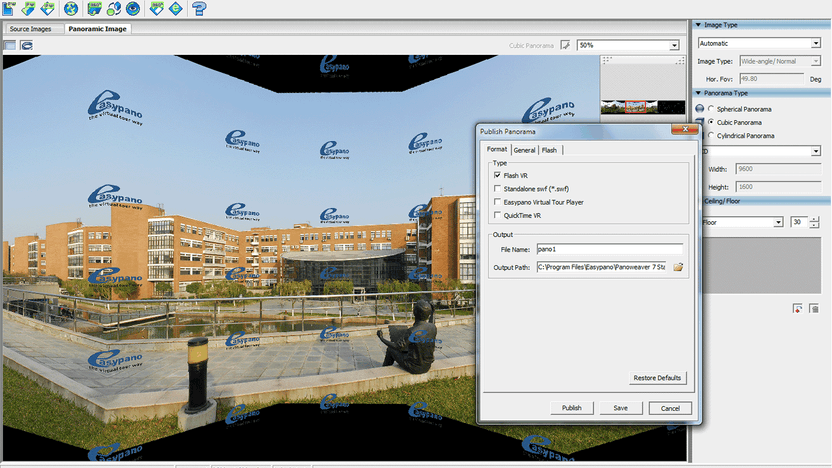Click the 360 diamond publish toolbar icon
Screen dimensions: 832x468
click(x=157, y=8)
